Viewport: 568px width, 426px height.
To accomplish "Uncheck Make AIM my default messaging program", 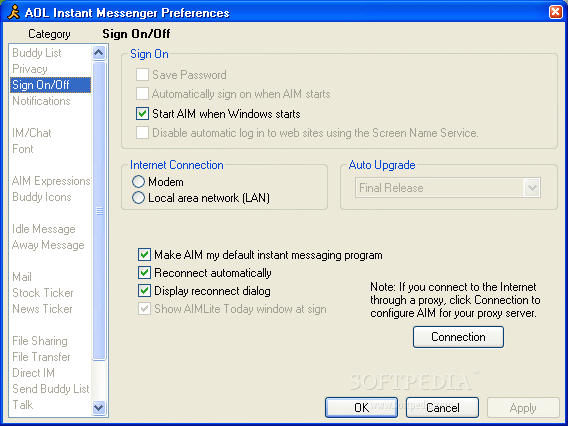I will (144, 255).
